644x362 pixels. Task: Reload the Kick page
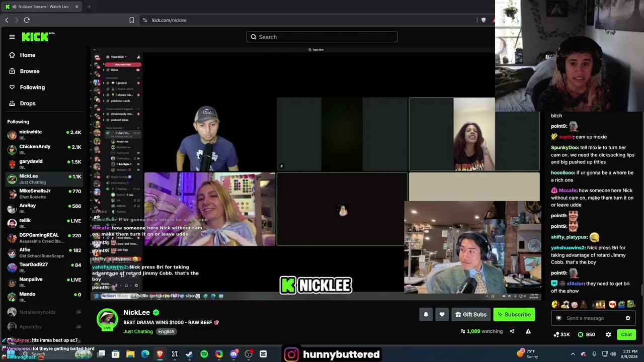[x=27, y=20]
